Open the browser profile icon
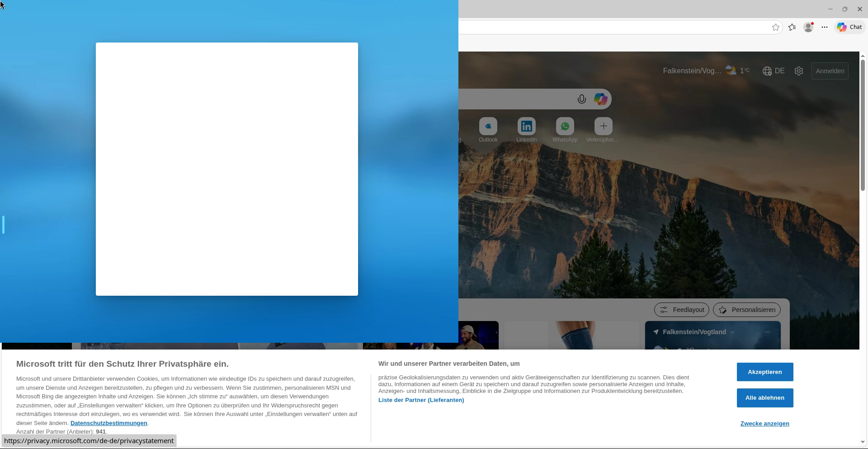The image size is (868, 449). tap(808, 27)
